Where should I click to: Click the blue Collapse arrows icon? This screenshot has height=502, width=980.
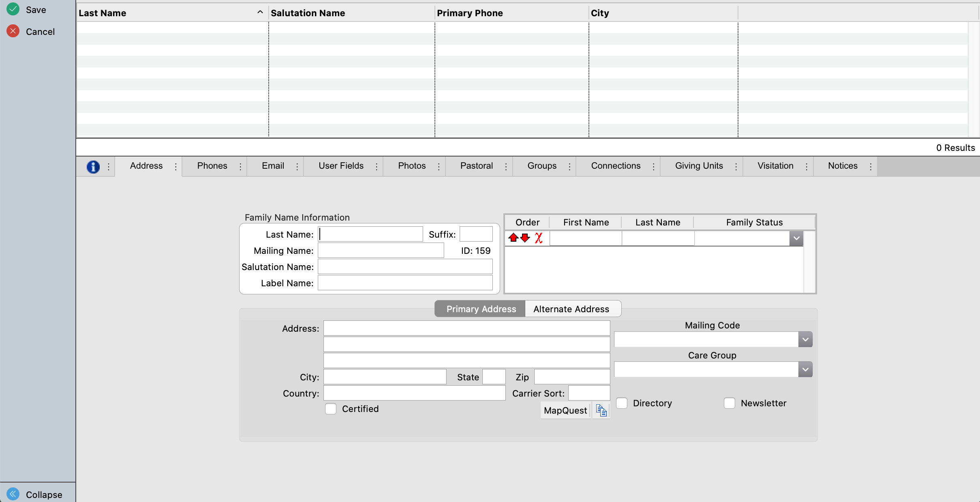13,494
